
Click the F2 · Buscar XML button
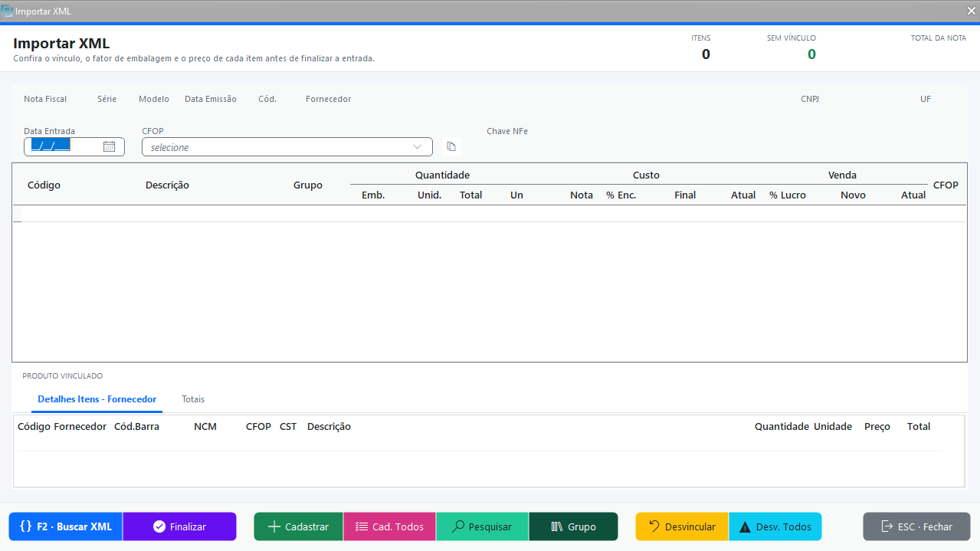coord(65,526)
